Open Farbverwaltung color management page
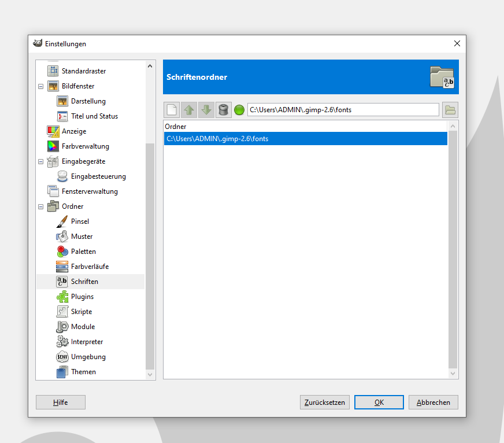504x443 pixels. [x=85, y=146]
